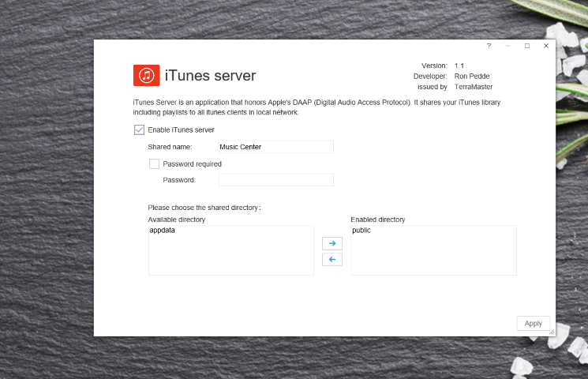Click the Available directory heading

[176, 220]
